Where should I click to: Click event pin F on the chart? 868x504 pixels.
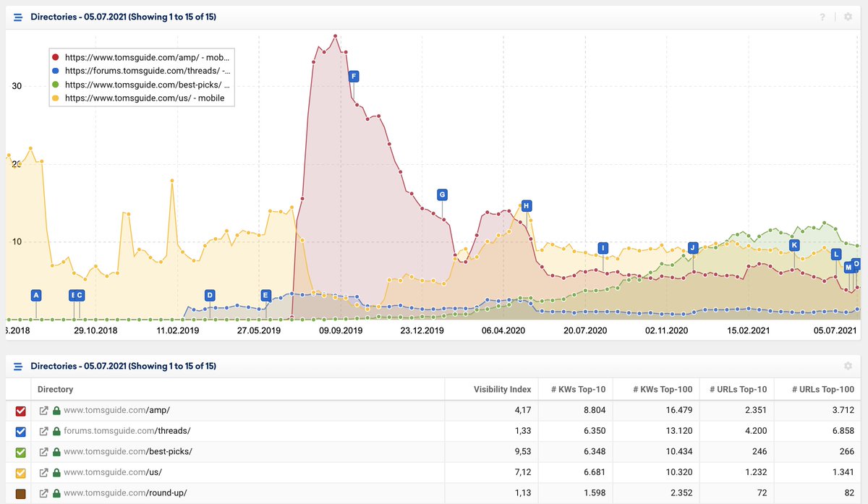(353, 76)
